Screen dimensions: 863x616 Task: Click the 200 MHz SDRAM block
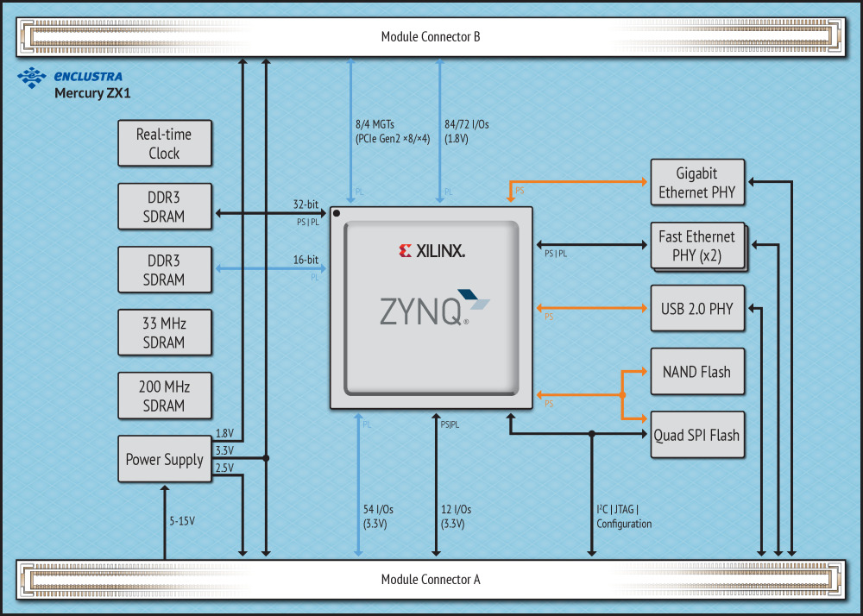click(x=164, y=395)
